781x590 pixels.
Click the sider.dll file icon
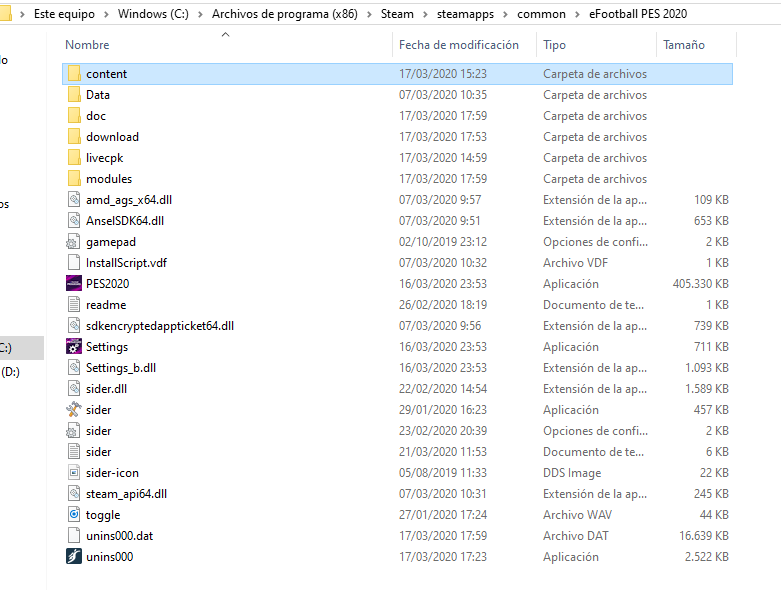74,388
